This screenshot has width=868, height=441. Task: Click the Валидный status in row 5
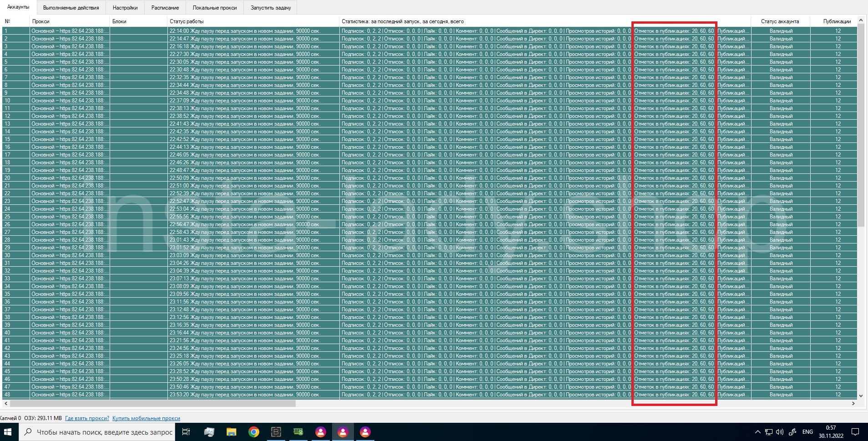[x=781, y=62]
